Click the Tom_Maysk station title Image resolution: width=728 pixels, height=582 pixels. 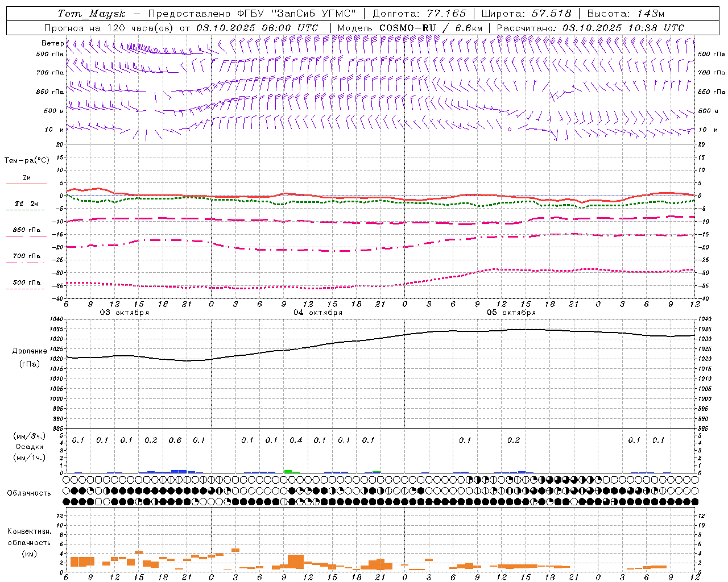coord(92,14)
